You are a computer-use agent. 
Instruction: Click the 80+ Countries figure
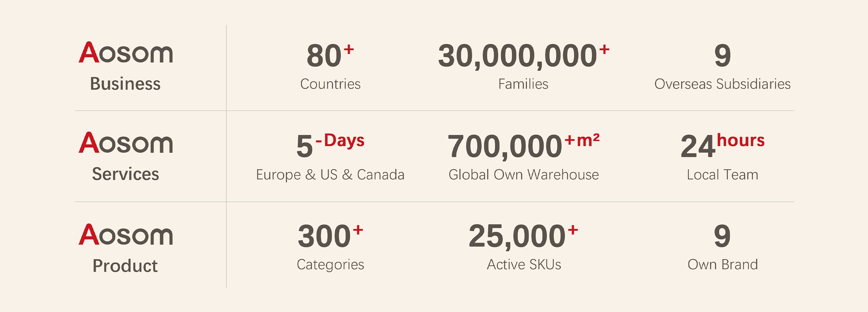pyautogui.click(x=330, y=55)
